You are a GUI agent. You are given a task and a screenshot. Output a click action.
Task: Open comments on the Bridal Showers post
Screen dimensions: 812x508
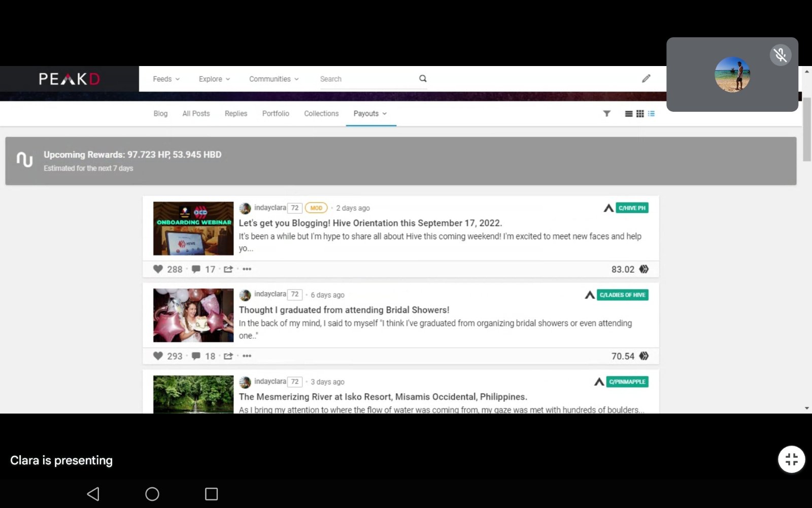[196, 356]
